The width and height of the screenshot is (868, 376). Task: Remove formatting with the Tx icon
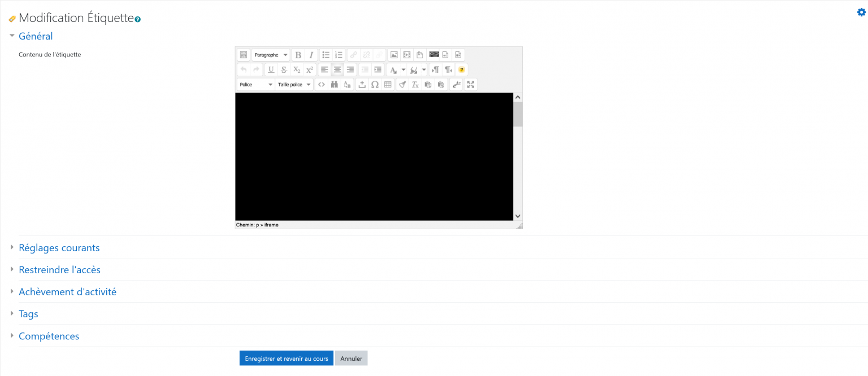coord(415,84)
